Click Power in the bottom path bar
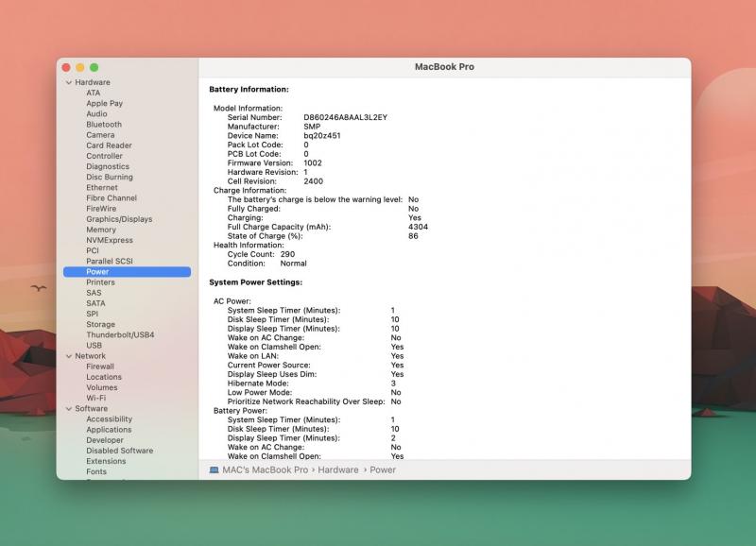 click(x=383, y=469)
